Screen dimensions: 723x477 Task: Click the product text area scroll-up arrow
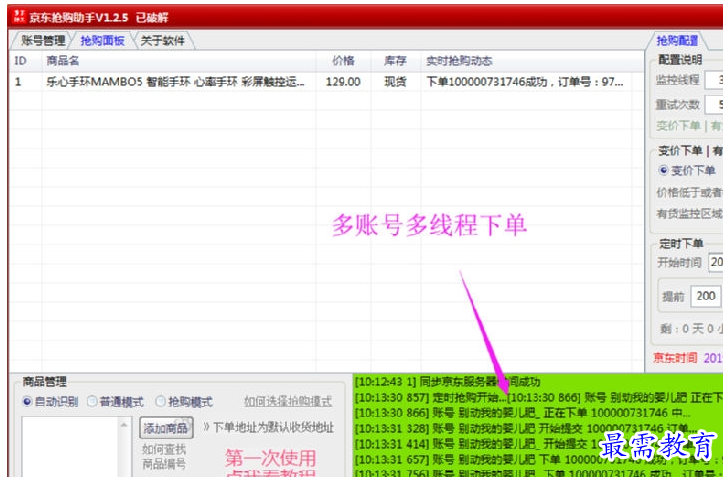click(x=124, y=424)
